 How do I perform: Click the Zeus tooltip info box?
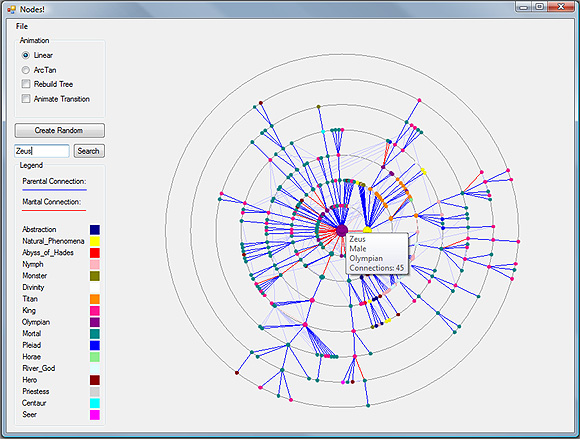coord(377,253)
